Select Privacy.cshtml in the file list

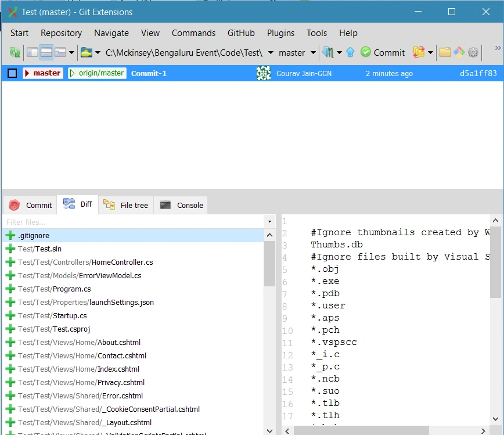pos(133,382)
